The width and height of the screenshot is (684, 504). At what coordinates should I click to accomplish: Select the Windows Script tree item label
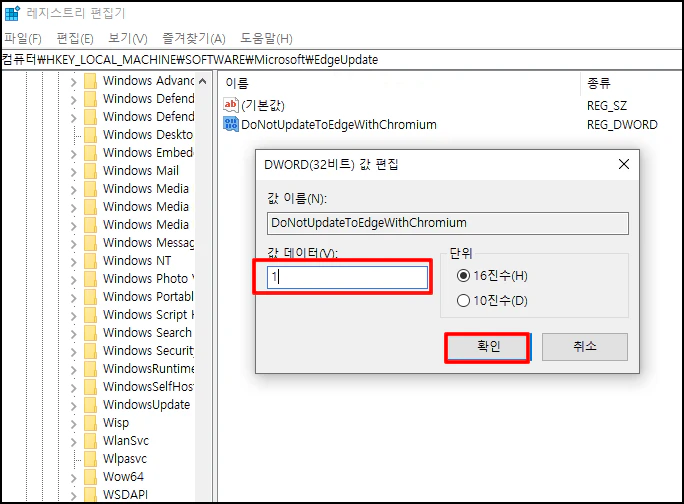tap(148, 315)
